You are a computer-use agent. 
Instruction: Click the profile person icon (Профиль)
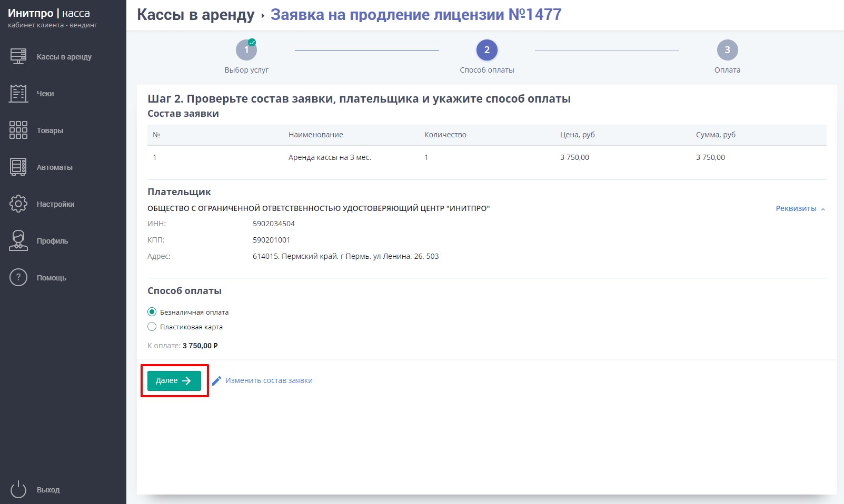click(18, 240)
